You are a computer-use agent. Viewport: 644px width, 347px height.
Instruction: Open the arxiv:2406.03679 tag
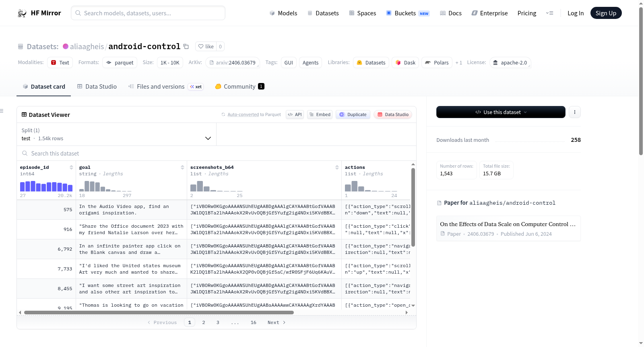pos(233,62)
